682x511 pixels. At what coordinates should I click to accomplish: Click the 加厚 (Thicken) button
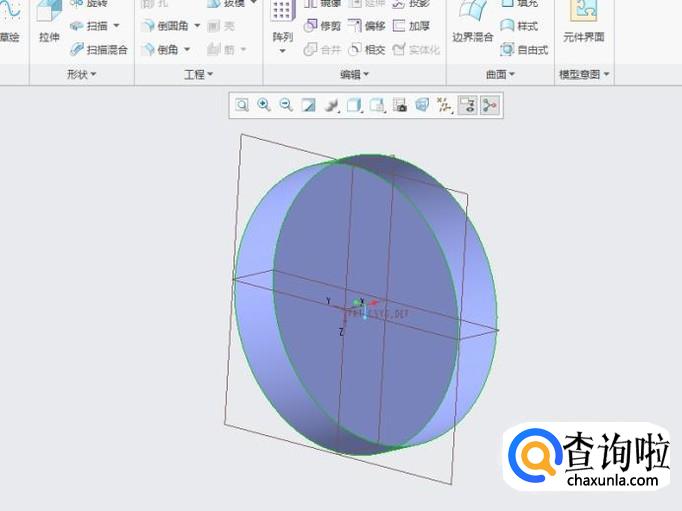(412, 26)
